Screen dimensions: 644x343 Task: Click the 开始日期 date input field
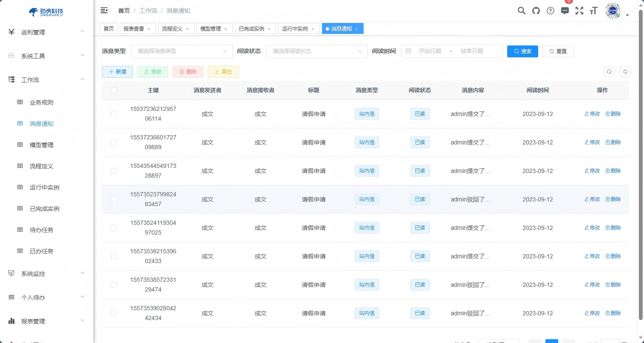pos(430,51)
